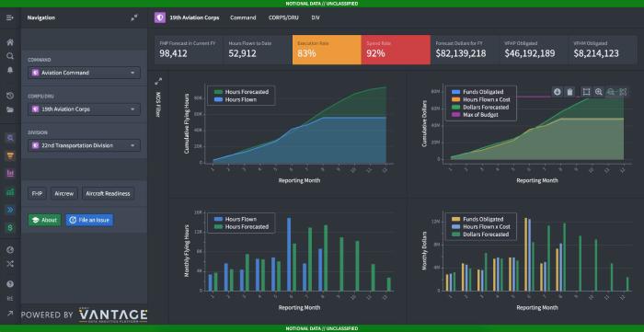Toggle Dollars Forecasted in cumulative dollars legend
Image resolution: width=644 pixels, height=332 pixels.
pos(480,107)
